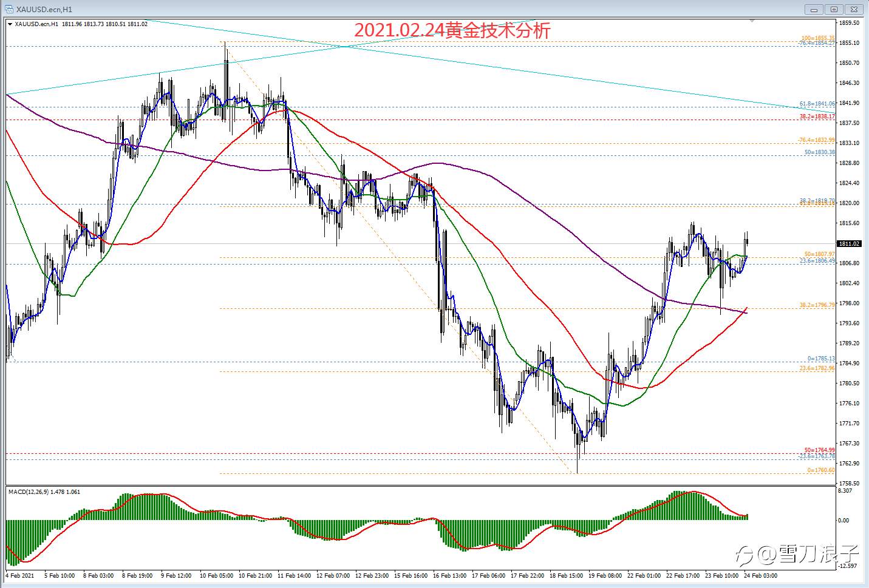Select the Fibonacci label 100=1855.35

pyautogui.click(x=817, y=38)
